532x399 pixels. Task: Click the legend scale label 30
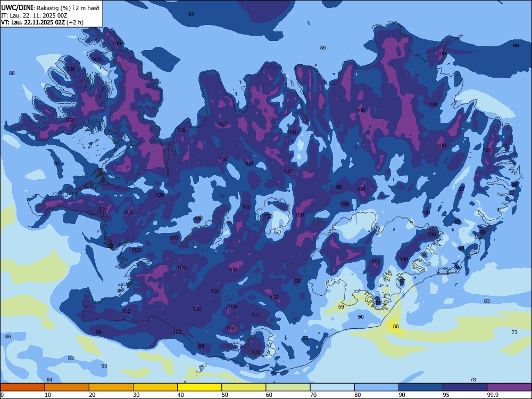136,395
